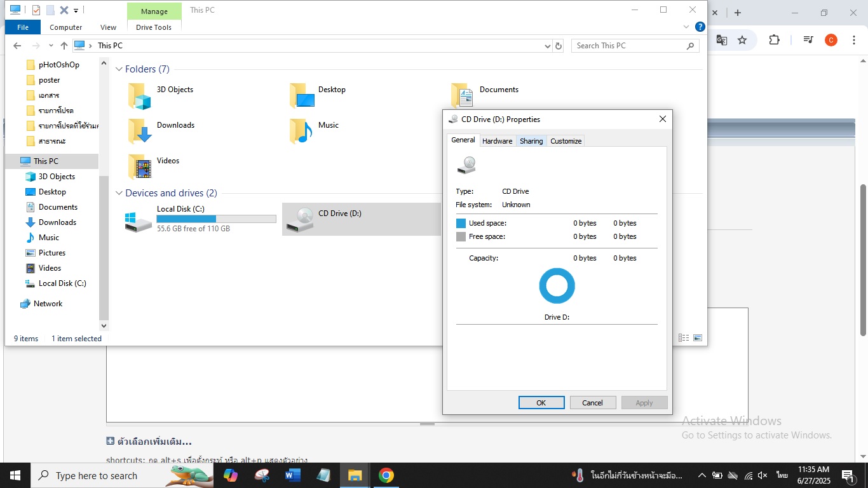Click the gray Free space color swatch
The width and height of the screenshot is (868, 488).
pos(461,236)
